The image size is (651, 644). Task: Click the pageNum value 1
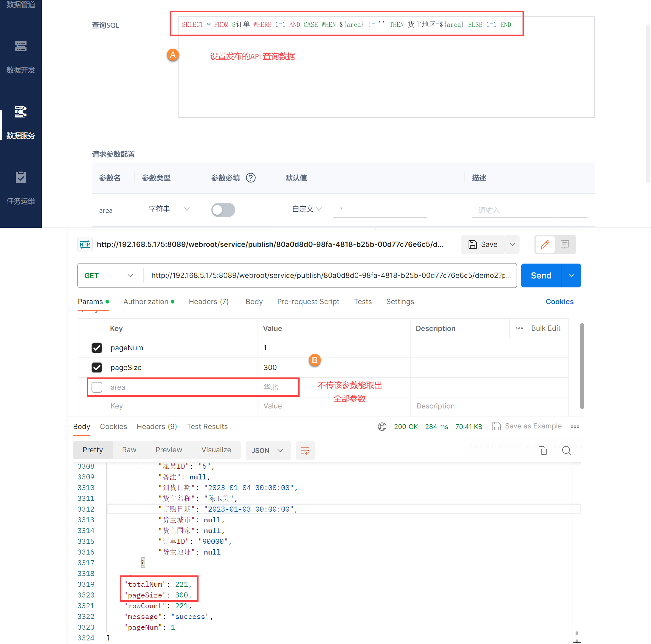[x=265, y=348]
